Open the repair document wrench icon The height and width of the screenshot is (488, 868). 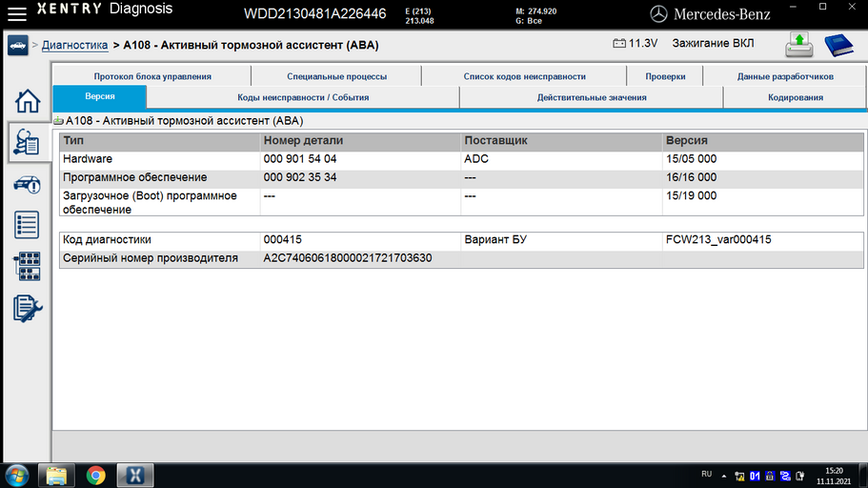tap(27, 309)
